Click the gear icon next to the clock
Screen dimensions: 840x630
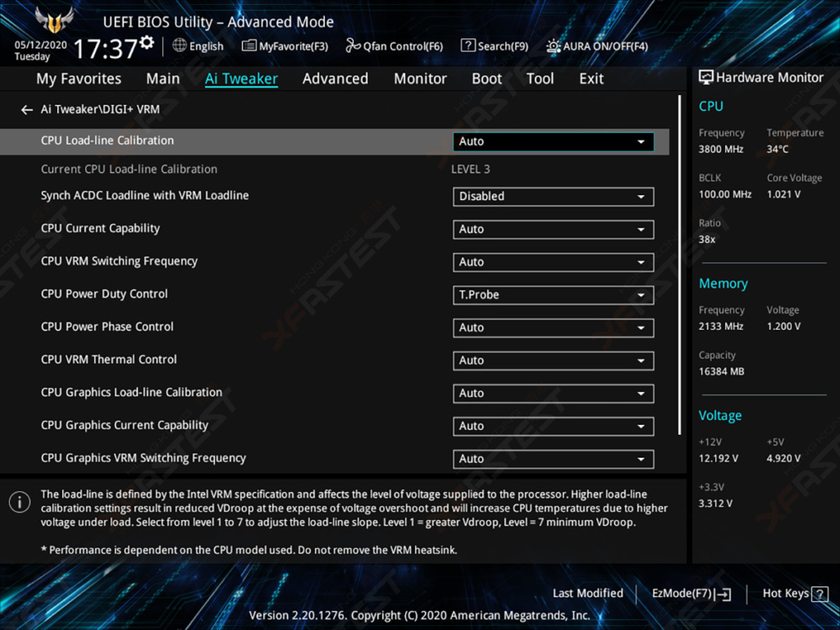pos(147,43)
